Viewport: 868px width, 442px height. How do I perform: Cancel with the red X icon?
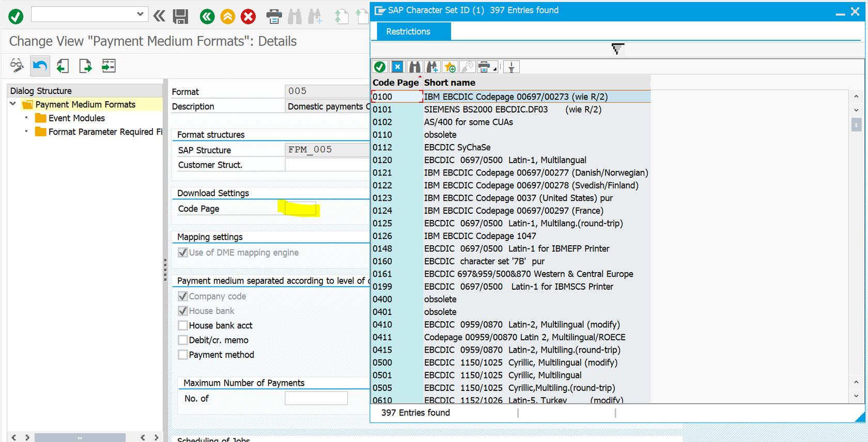pyautogui.click(x=249, y=17)
